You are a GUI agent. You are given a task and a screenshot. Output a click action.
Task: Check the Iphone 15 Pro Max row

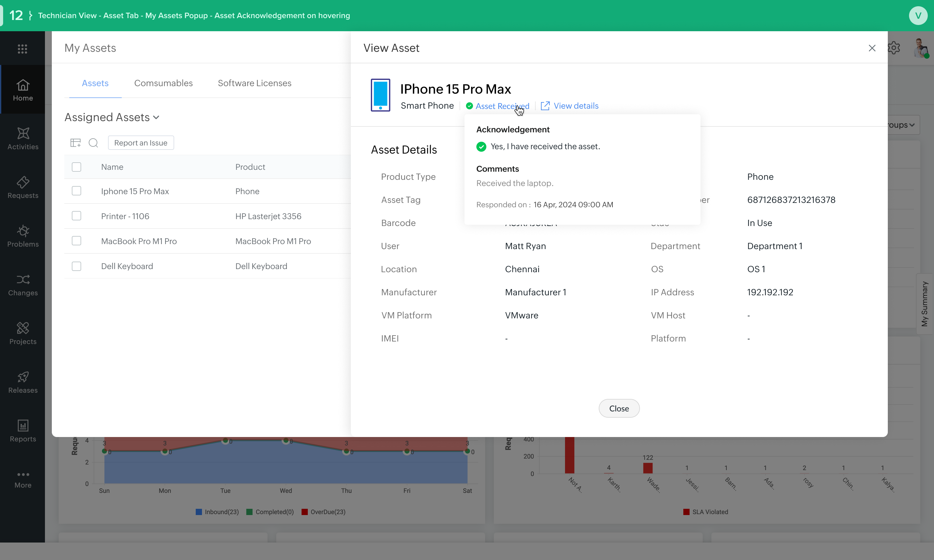point(76,191)
